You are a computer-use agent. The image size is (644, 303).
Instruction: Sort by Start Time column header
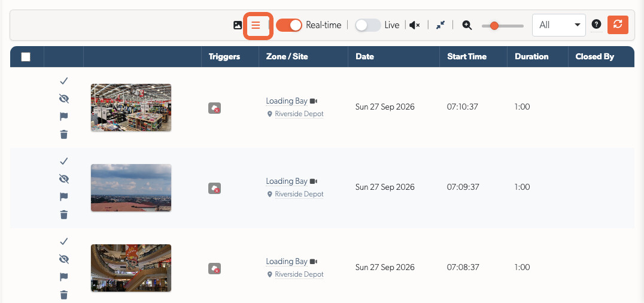[x=467, y=57]
